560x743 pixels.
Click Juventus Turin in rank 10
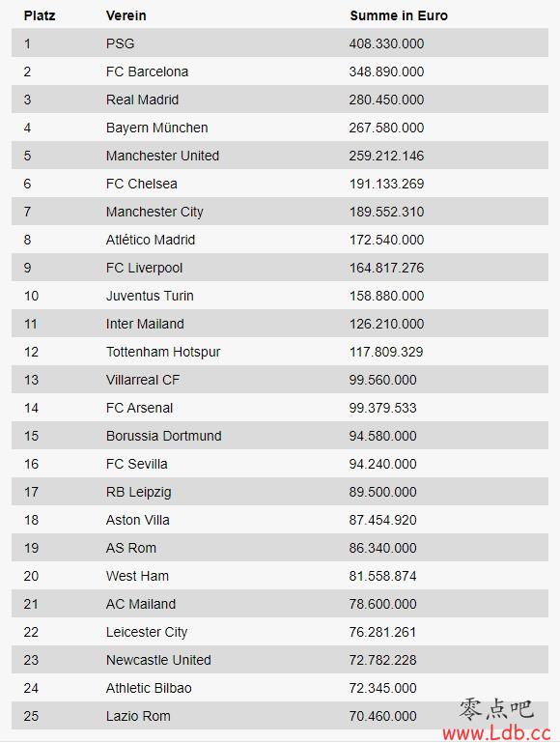click(150, 296)
